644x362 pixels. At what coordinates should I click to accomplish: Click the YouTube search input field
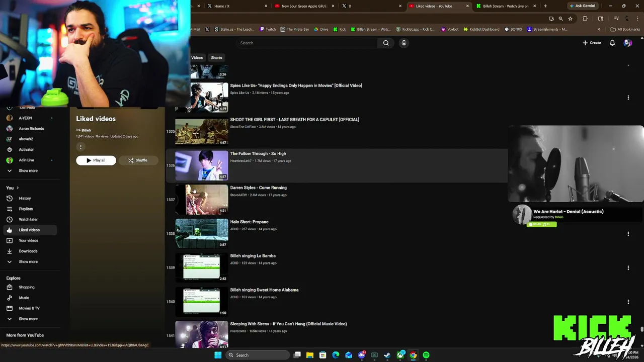(x=307, y=43)
